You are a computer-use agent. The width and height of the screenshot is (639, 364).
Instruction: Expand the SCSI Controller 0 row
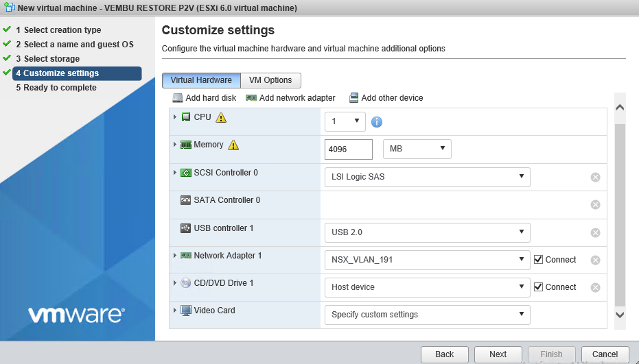pyautogui.click(x=175, y=173)
